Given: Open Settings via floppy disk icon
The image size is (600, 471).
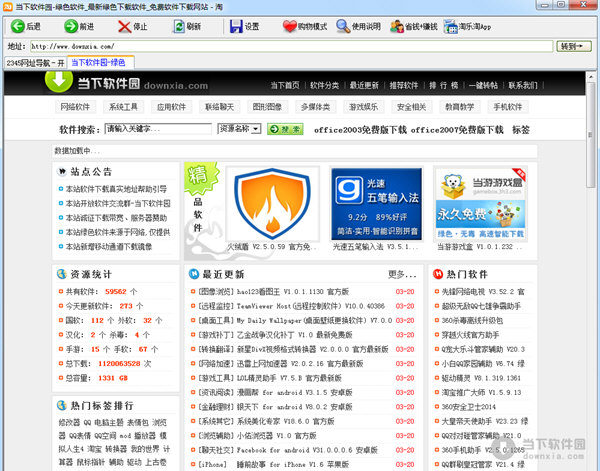Looking at the screenshot, I should (x=236, y=26).
